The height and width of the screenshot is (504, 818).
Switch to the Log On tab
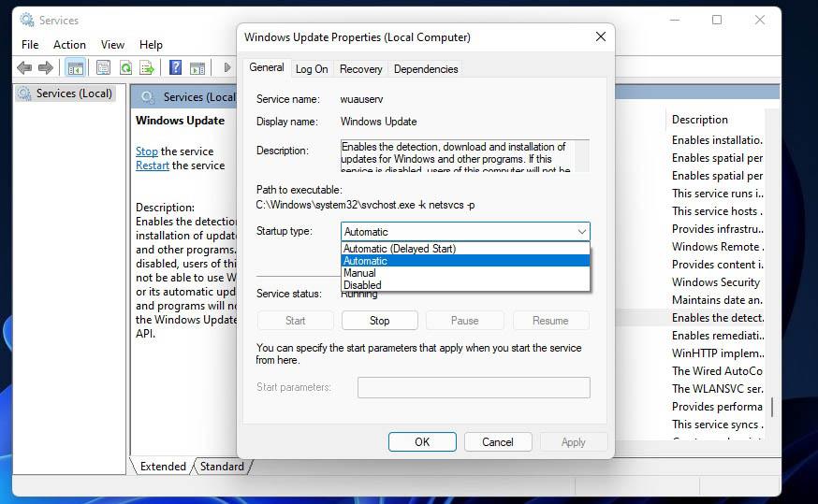[x=312, y=69]
